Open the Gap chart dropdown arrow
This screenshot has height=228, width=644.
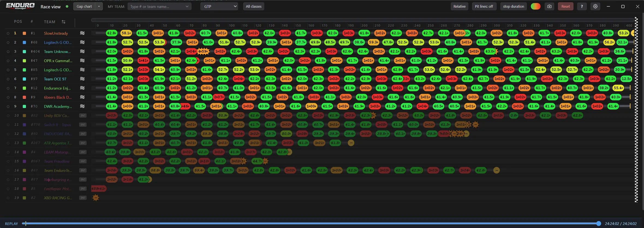(99, 6)
